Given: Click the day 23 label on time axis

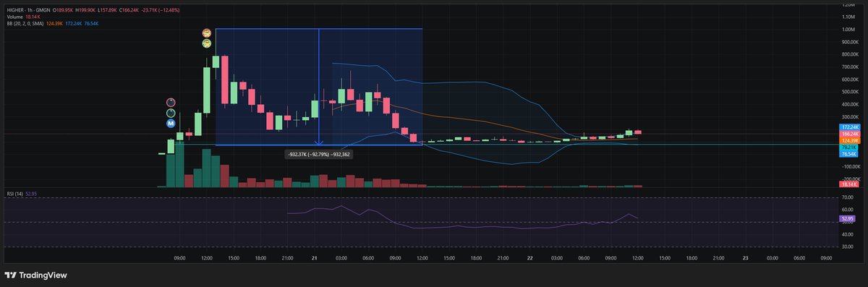Looking at the screenshot, I should coord(746,257).
